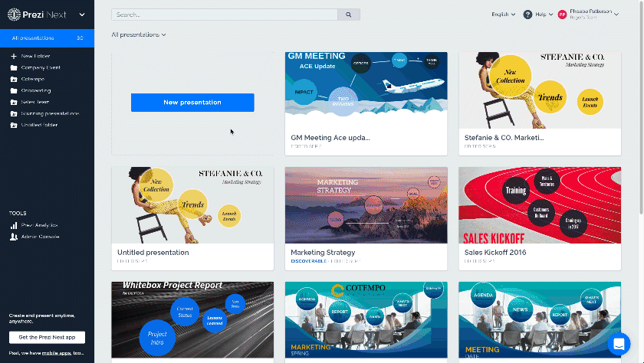Open Whitebox Project Report thumbnail

tap(192, 320)
